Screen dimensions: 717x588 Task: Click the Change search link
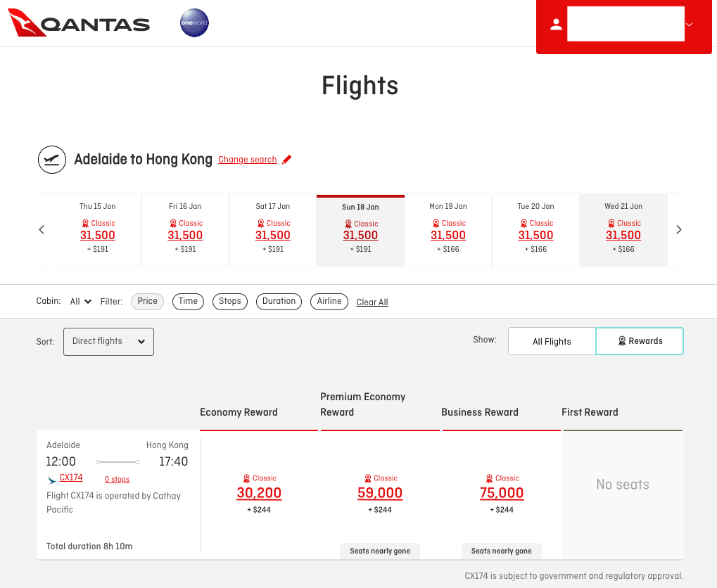coord(248,160)
